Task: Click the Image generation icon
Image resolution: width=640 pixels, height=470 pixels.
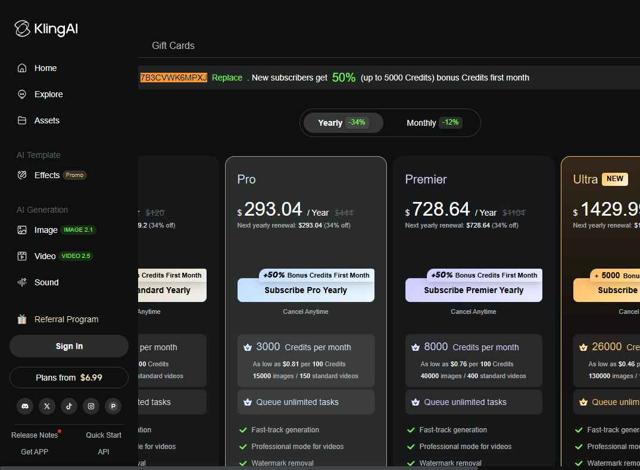Action: click(22, 230)
